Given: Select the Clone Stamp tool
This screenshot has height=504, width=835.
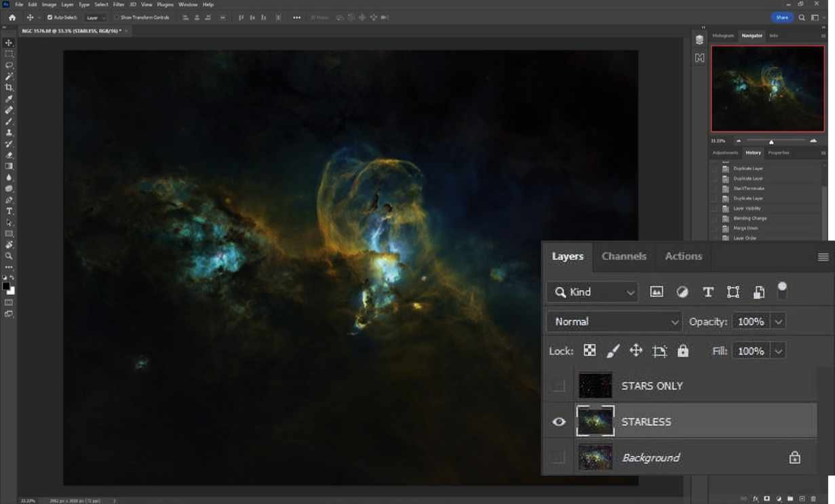Looking at the screenshot, I should click(x=9, y=133).
